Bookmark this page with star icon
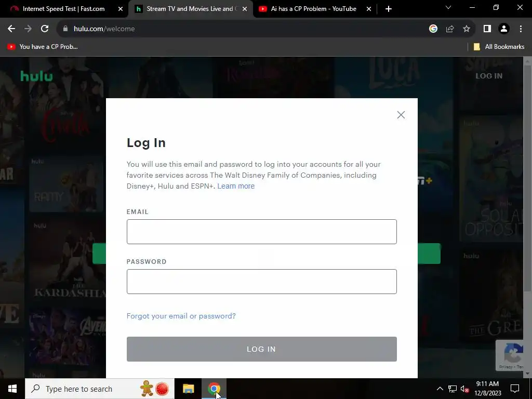Viewport: 532px width, 399px height. click(x=467, y=29)
